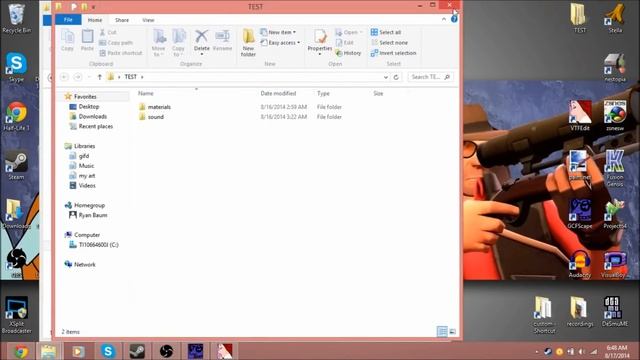Image resolution: width=640 pixels, height=360 pixels.
Task: Refresh the TEST folder view
Action: tap(396, 77)
